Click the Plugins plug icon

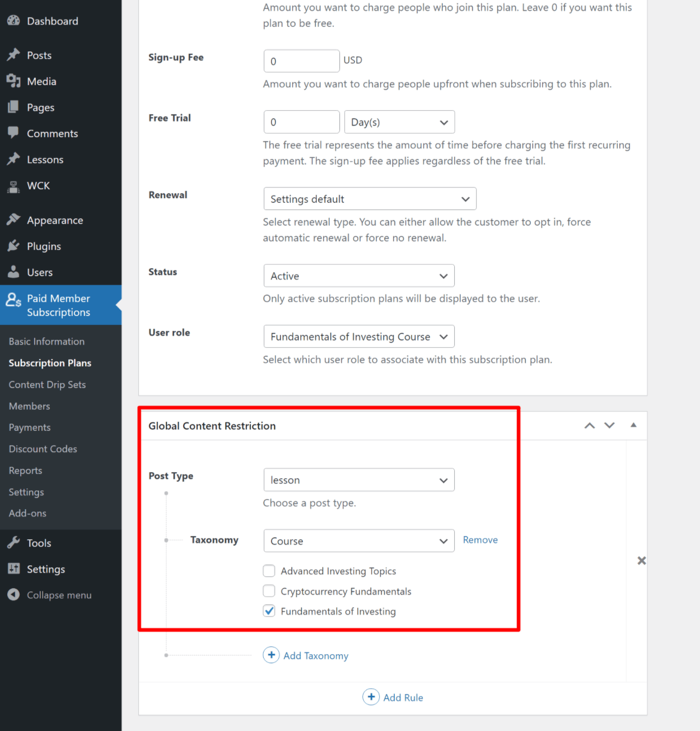click(13, 246)
